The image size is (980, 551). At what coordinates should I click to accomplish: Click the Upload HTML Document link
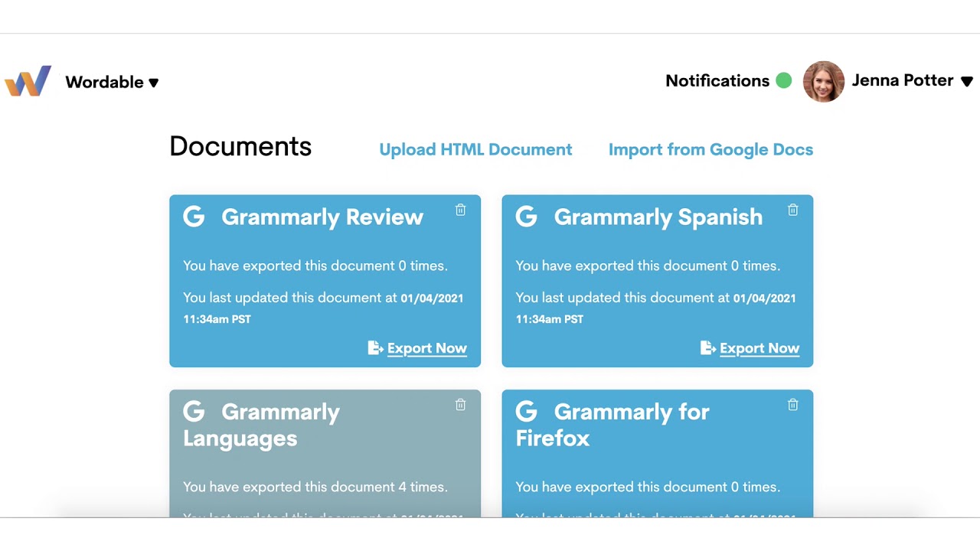pos(475,149)
